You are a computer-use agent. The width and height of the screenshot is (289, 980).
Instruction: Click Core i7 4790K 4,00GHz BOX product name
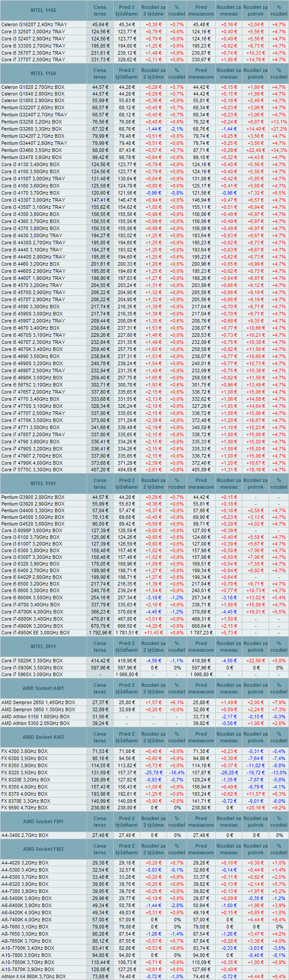(x=32, y=463)
